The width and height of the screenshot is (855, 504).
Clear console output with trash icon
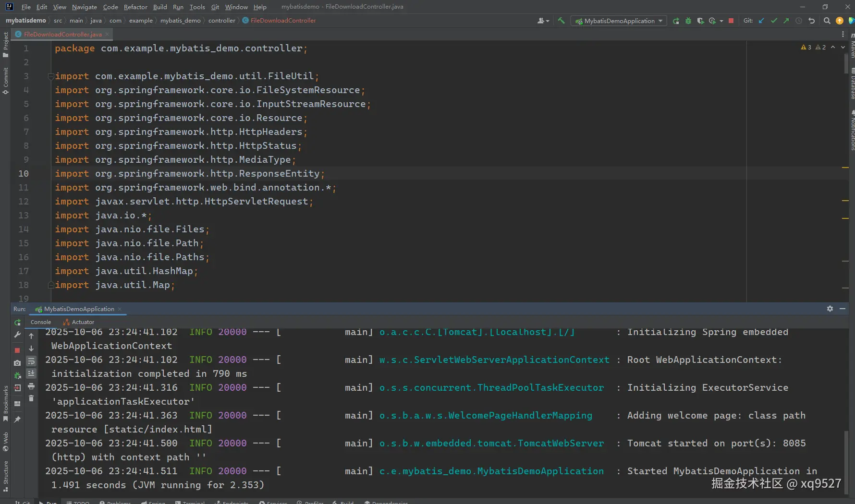pyautogui.click(x=31, y=398)
